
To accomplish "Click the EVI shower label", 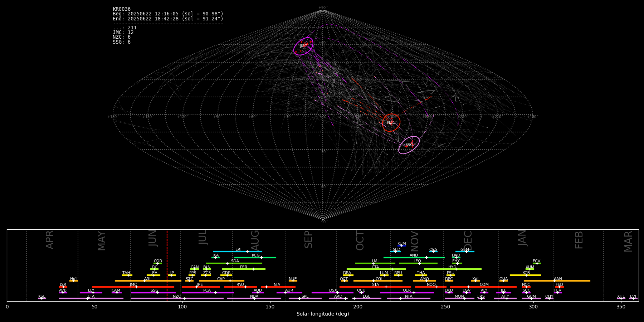I will click(x=633, y=297).
